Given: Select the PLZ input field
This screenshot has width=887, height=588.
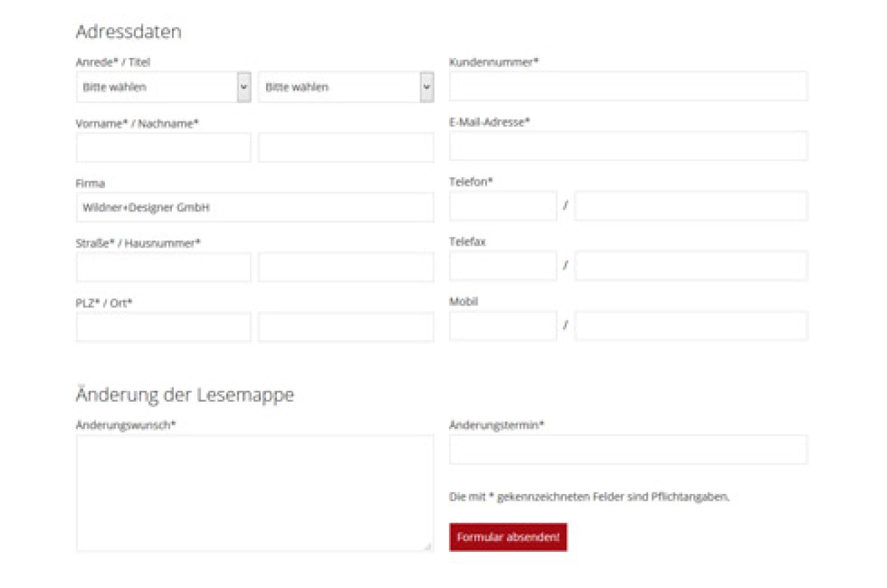Looking at the screenshot, I should click(x=163, y=327).
